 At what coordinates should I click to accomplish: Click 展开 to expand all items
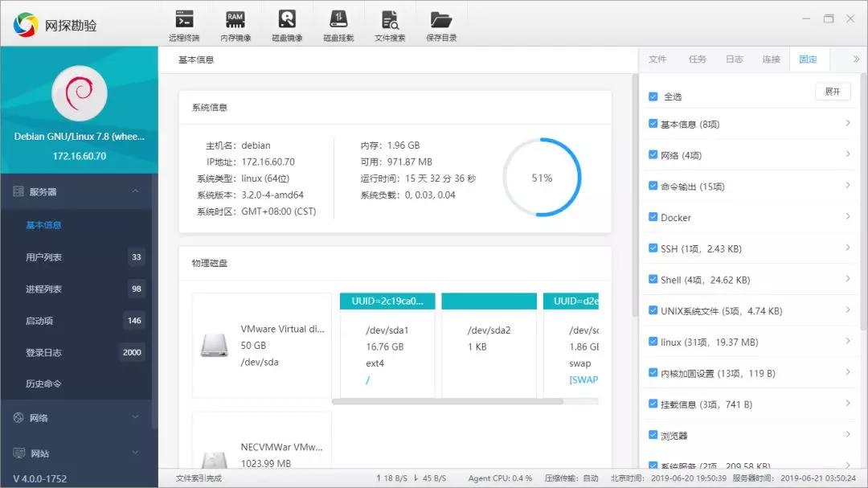point(833,91)
